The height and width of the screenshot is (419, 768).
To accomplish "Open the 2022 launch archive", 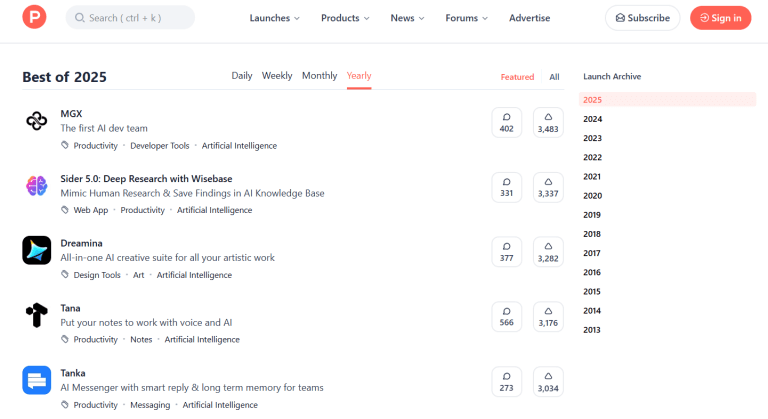I will (593, 157).
